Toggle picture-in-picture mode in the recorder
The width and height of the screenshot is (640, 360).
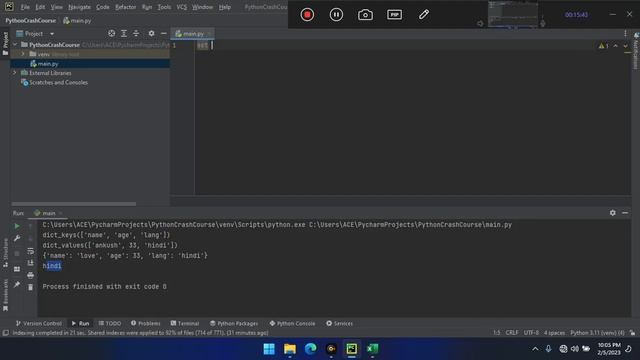[394, 15]
